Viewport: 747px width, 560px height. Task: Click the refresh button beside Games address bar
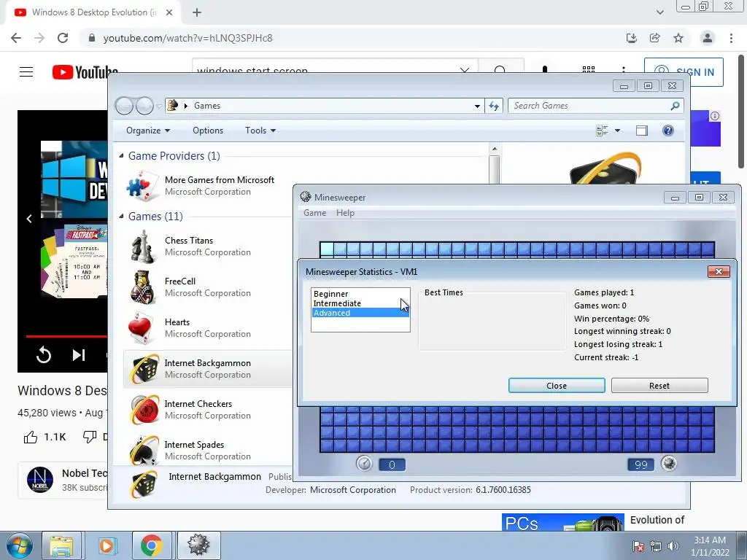pos(494,106)
